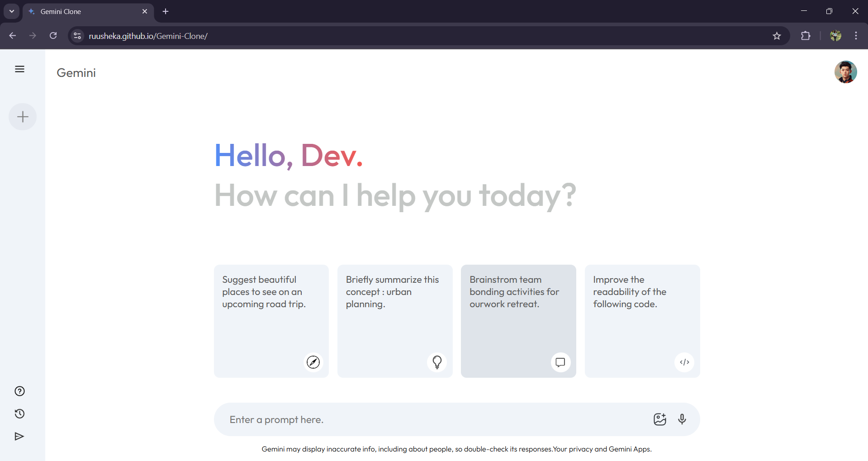The image size is (868, 461).
Task: Open the Activity history clock icon
Action: pyautogui.click(x=19, y=414)
